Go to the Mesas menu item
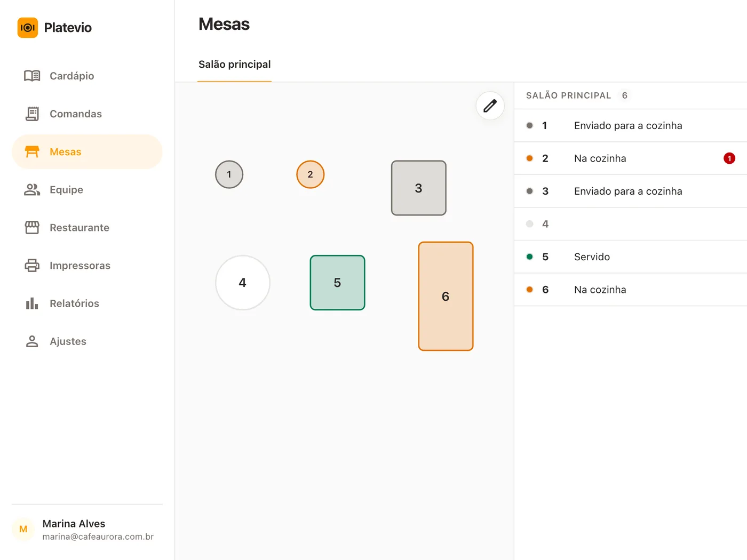This screenshot has width=747, height=560. [87, 152]
